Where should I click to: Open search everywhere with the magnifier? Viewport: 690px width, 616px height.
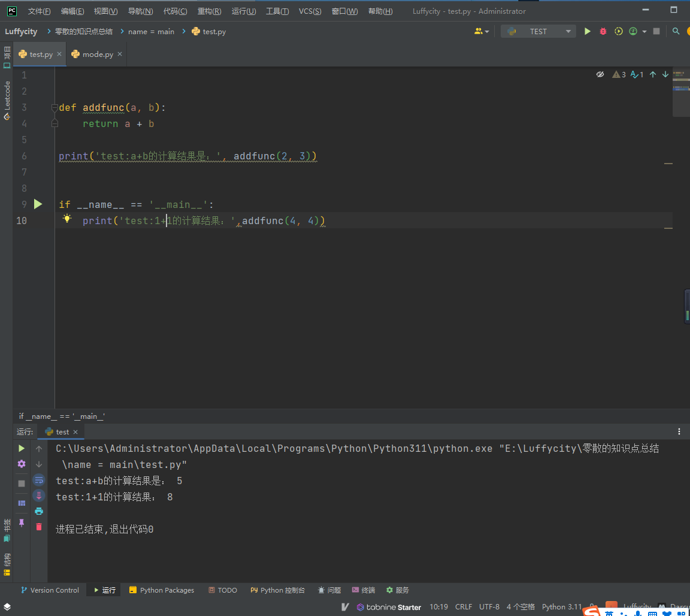(674, 31)
